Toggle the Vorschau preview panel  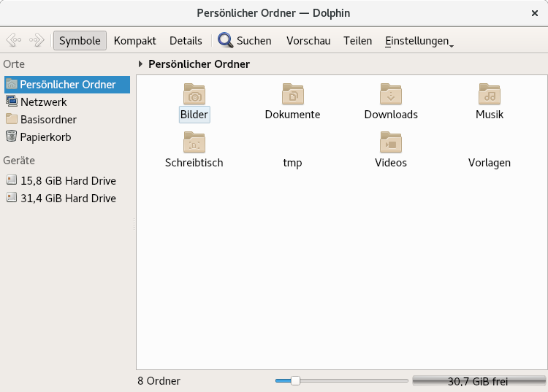tap(308, 41)
